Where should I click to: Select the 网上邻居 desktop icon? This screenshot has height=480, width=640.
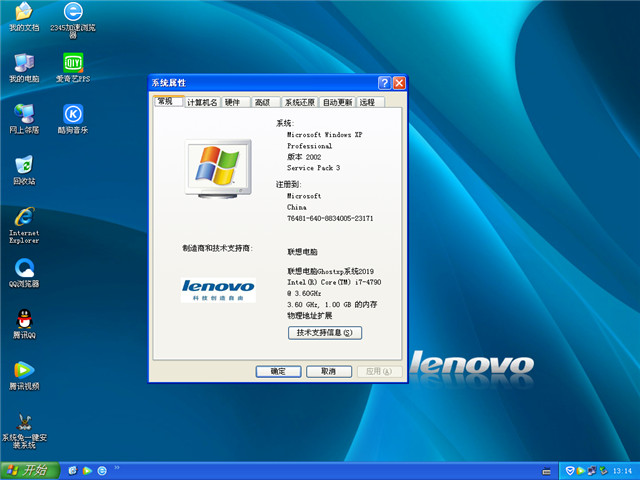(24, 119)
